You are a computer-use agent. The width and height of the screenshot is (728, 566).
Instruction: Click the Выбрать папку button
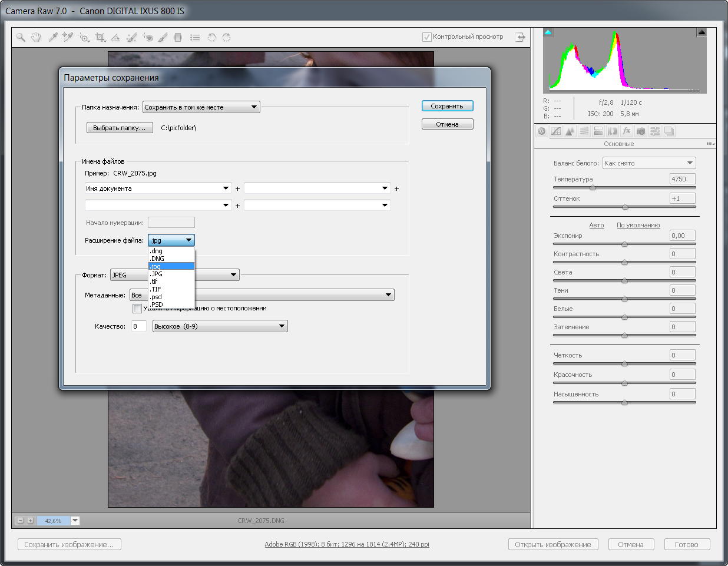(120, 128)
